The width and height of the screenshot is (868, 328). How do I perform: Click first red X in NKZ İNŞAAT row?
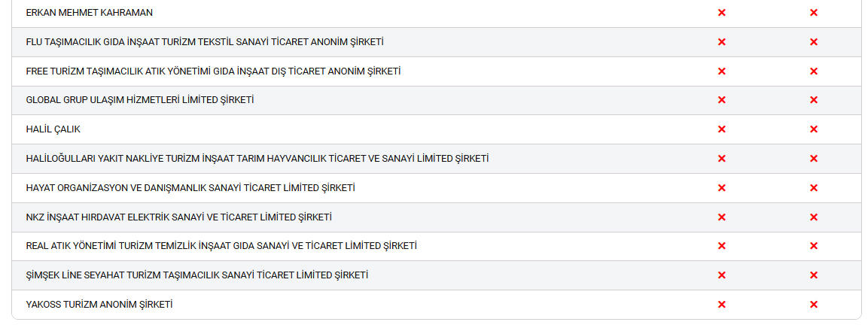(721, 217)
